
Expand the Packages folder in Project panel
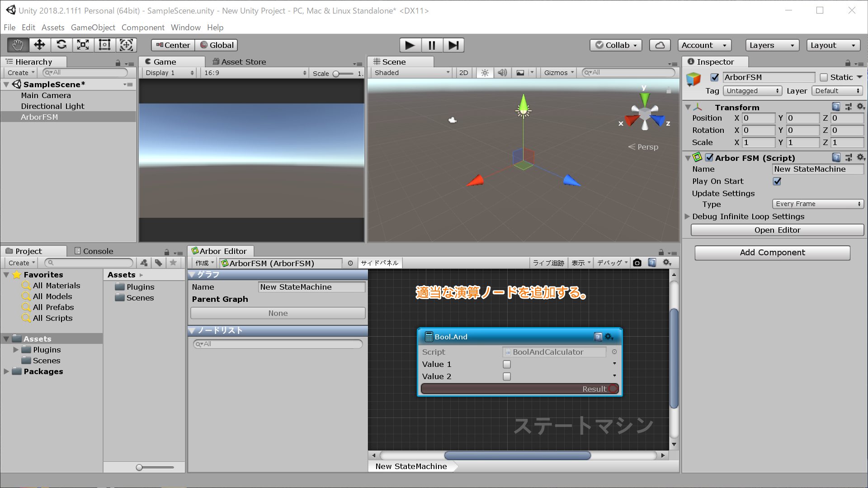[6, 371]
